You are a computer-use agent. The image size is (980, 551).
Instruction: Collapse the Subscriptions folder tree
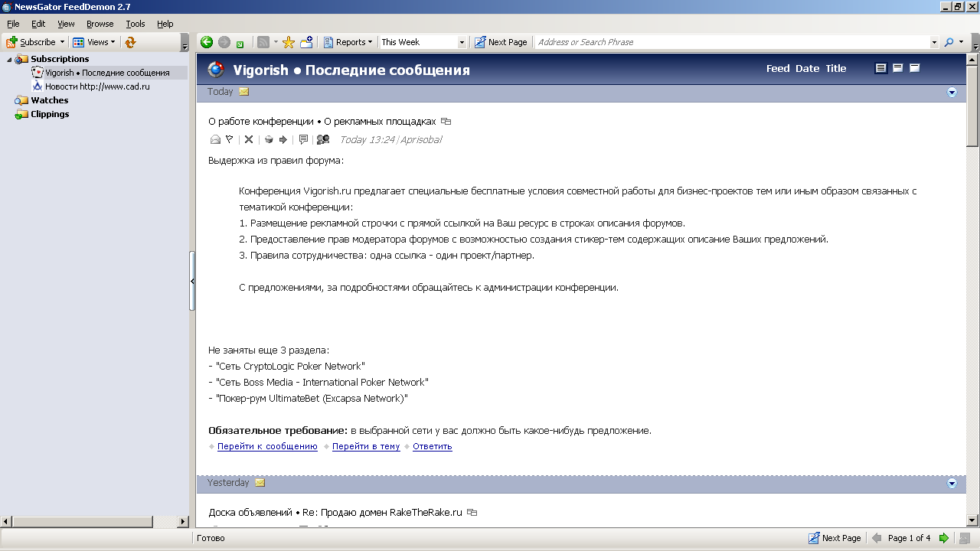point(10,60)
